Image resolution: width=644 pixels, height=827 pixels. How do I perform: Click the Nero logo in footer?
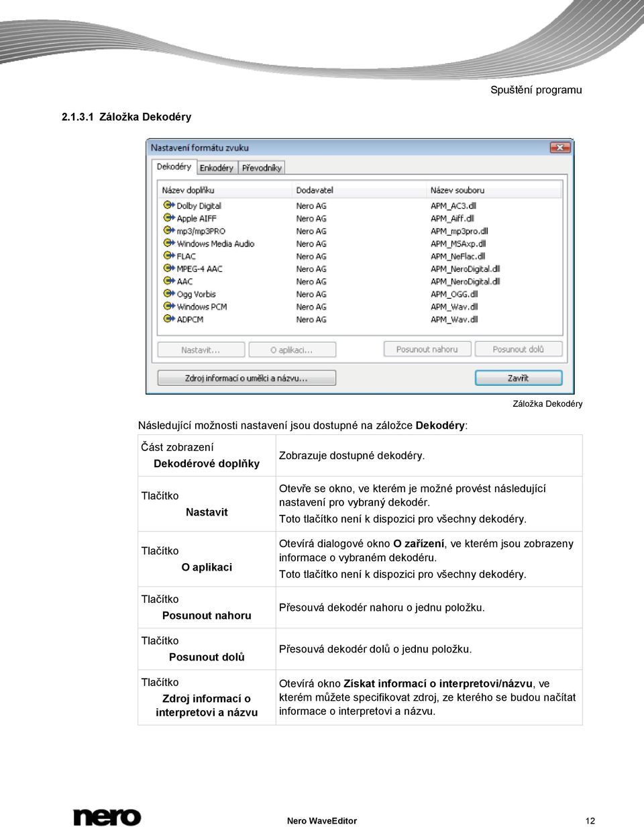[x=107, y=817]
